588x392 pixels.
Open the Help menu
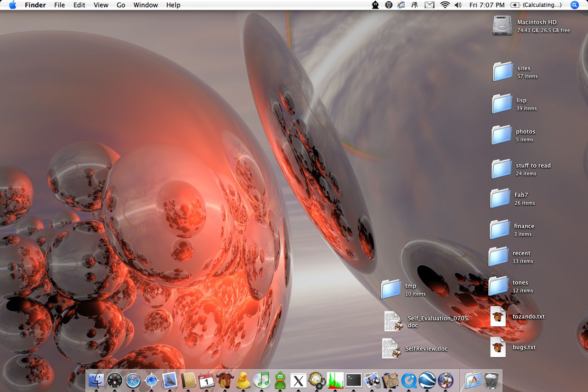pyautogui.click(x=173, y=5)
